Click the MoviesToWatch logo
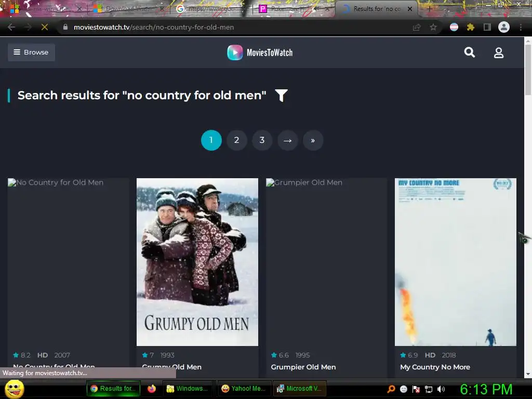532x399 pixels. pos(260,52)
